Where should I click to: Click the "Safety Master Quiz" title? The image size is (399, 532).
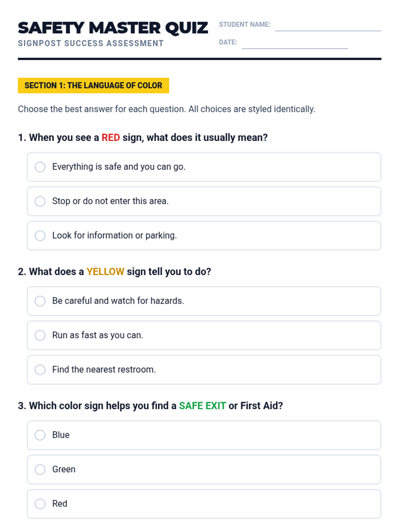click(x=113, y=28)
